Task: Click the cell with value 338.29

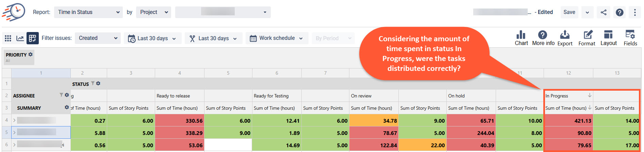Action: [x=180, y=133]
